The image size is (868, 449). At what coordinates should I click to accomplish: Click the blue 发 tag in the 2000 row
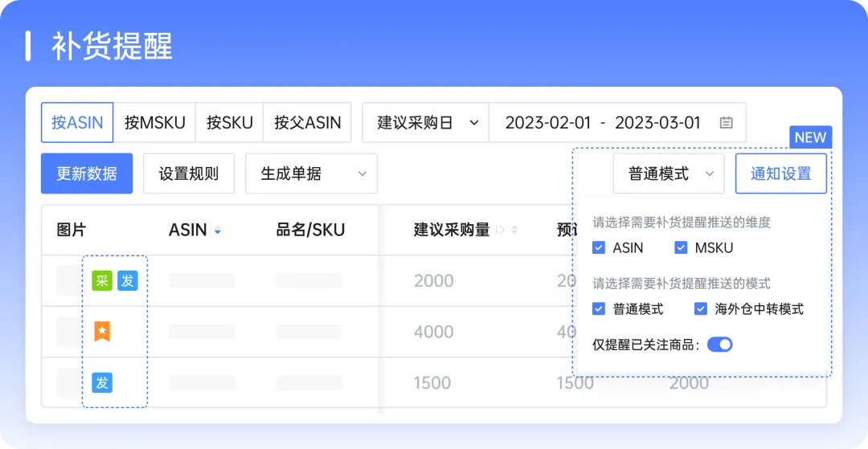127,281
